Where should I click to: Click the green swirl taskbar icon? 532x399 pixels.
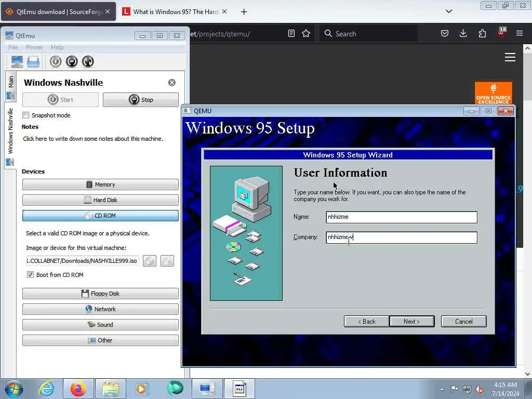175,388
